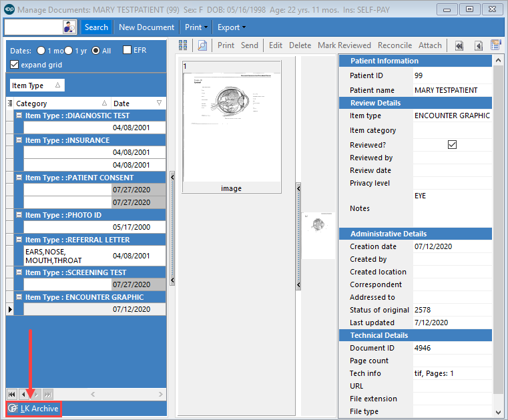Click the patient lookup icon beside search box

69,27
